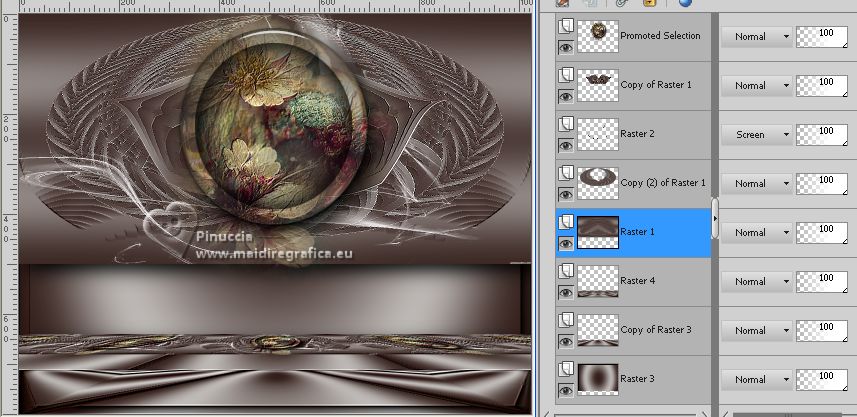Hide the Copy (2) of Raster 1 layer
The width and height of the screenshot is (857, 417).
click(x=566, y=194)
